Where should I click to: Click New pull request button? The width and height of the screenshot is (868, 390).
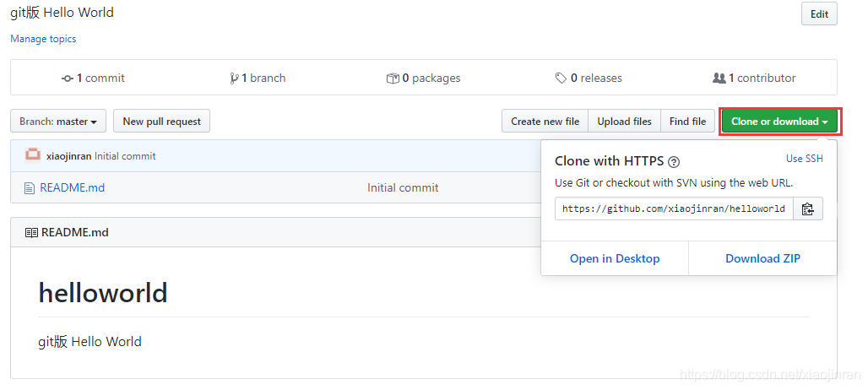[x=161, y=122]
